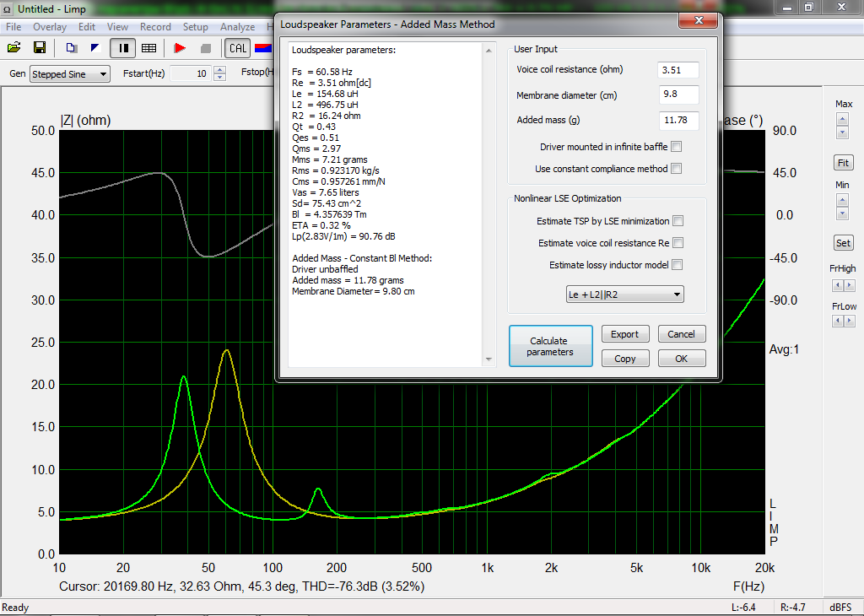Screen dimensions: 864x616
Task: Click the Fstart(Hz) value field
Action: pos(191,73)
